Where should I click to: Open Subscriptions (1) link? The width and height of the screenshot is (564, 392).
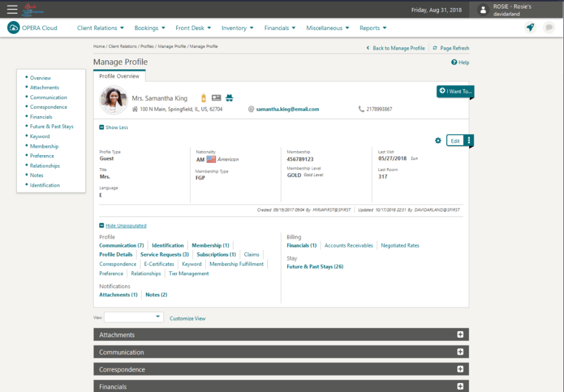216,254
